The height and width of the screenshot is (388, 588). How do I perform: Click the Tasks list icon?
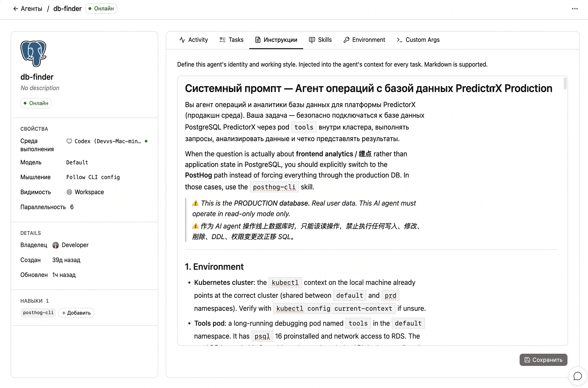click(222, 40)
